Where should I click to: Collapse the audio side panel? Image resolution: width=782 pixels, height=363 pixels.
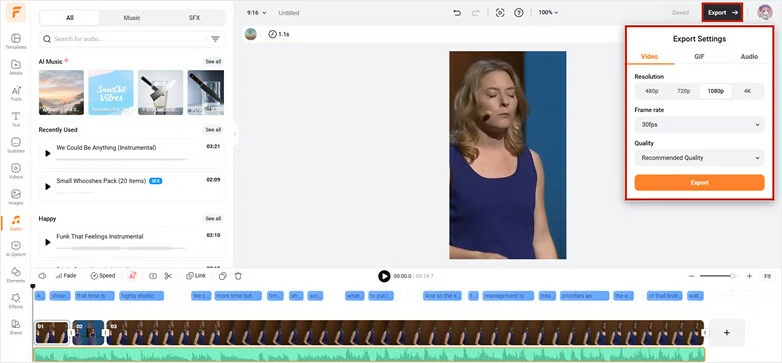(x=234, y=134)
